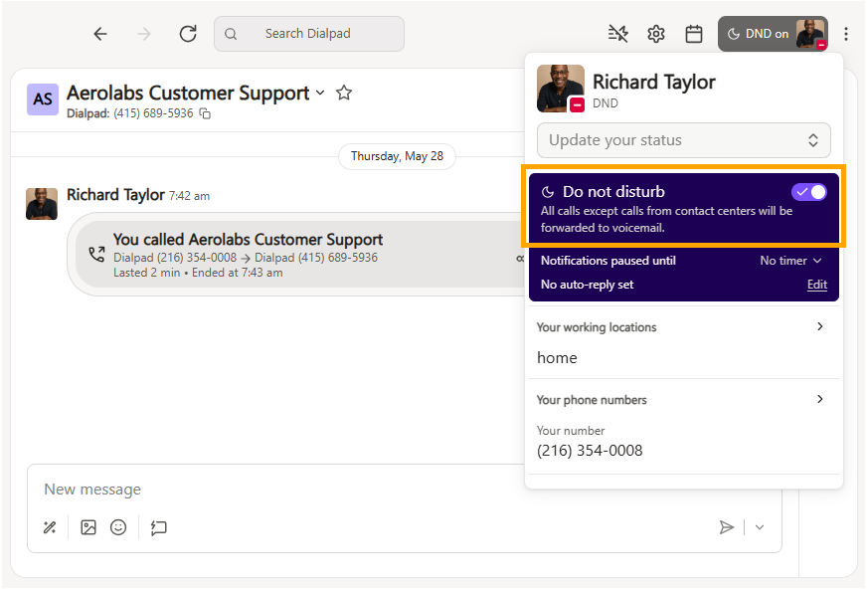This screenshot has width=868, height=589.
Task: Click the send message arrow
Action: 726,527
